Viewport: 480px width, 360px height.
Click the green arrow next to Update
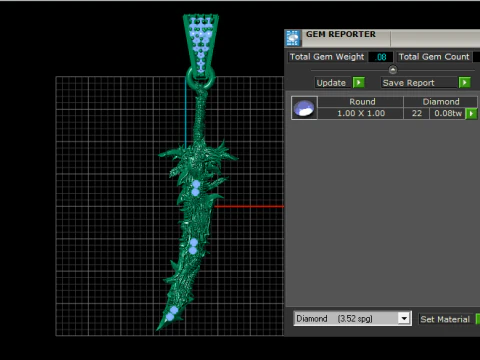tap(359, 82)
